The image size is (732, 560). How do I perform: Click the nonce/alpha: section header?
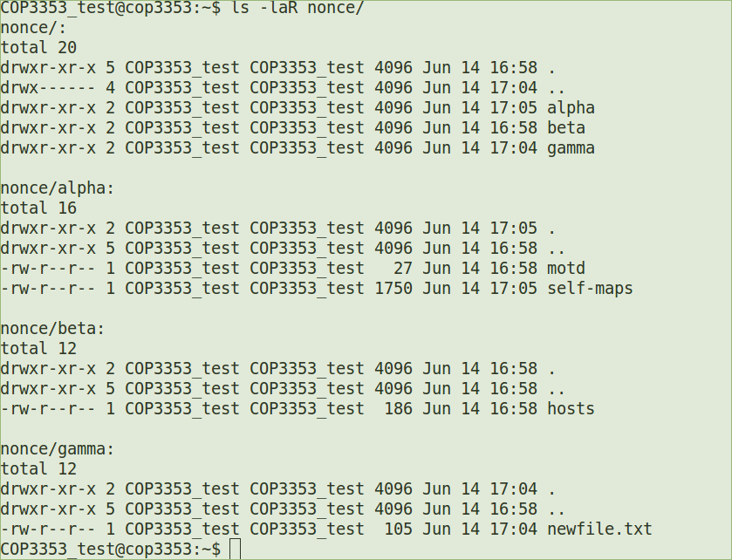[x=58, y=188]
